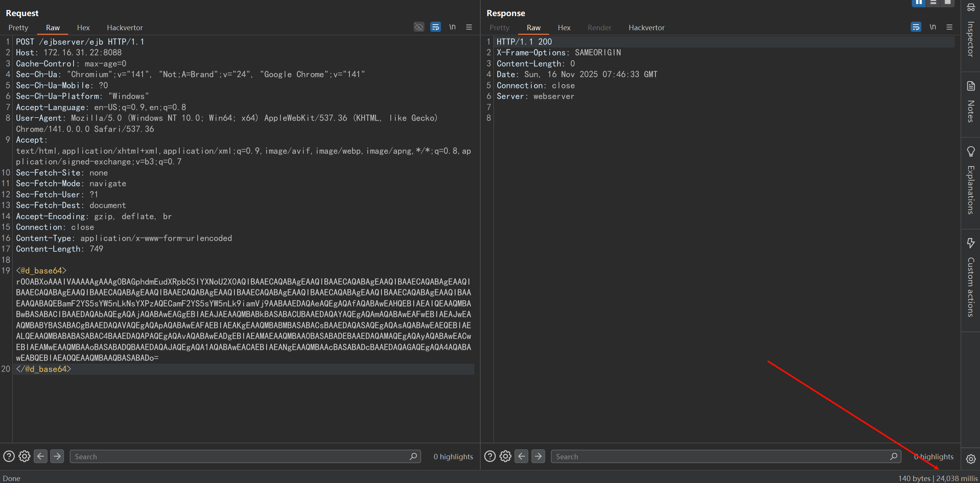Image resolution: width=980 pixels, height=483 pixels.
Task: Select the side-by-side layout button
Action: (x=919, y=3)
